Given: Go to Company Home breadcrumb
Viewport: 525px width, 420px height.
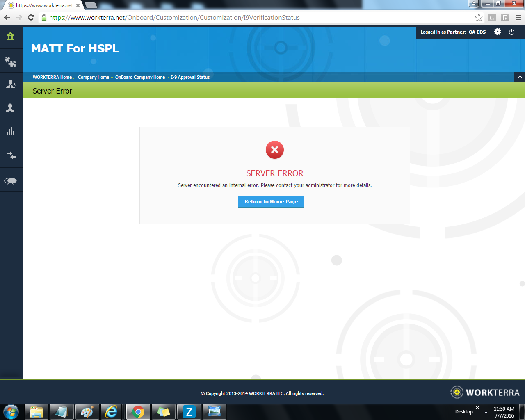Looking at the screenshot, I should (x=94, y=77).
